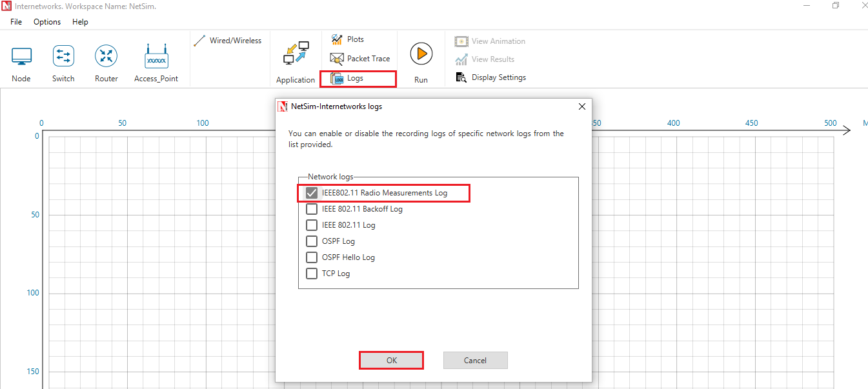Image resolution: width=868 pixels, height=389 pixels.
Task: Confirm the logs dialog with OK
Action: pos(391,361)
